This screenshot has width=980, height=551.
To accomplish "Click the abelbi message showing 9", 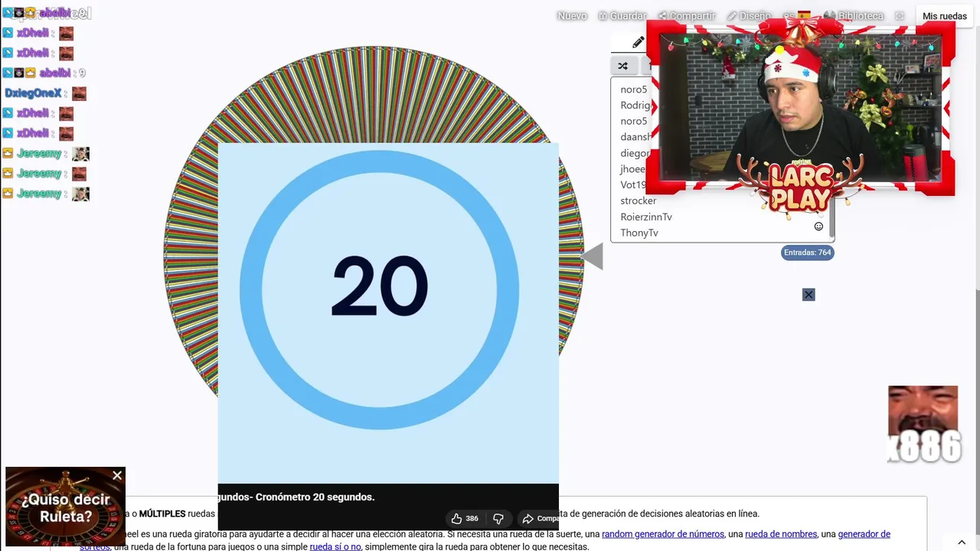I will pyautogui.click(x=44, y=73).
